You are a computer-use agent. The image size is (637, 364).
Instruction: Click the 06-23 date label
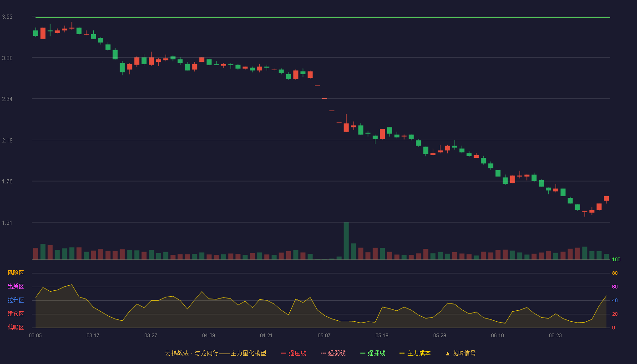point(555,335)
